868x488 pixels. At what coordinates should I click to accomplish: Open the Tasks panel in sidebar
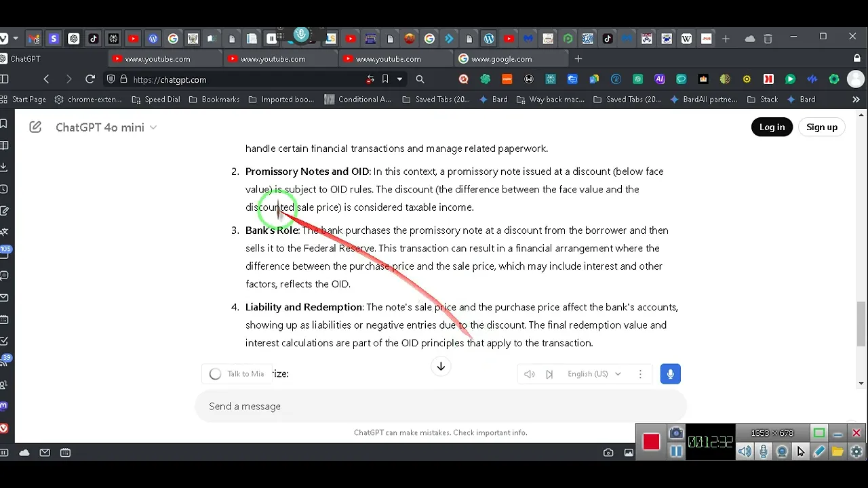coord(4,341)
